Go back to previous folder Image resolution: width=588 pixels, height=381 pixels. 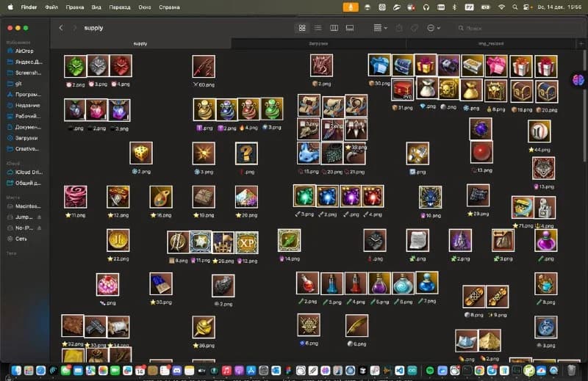[61, 28]
